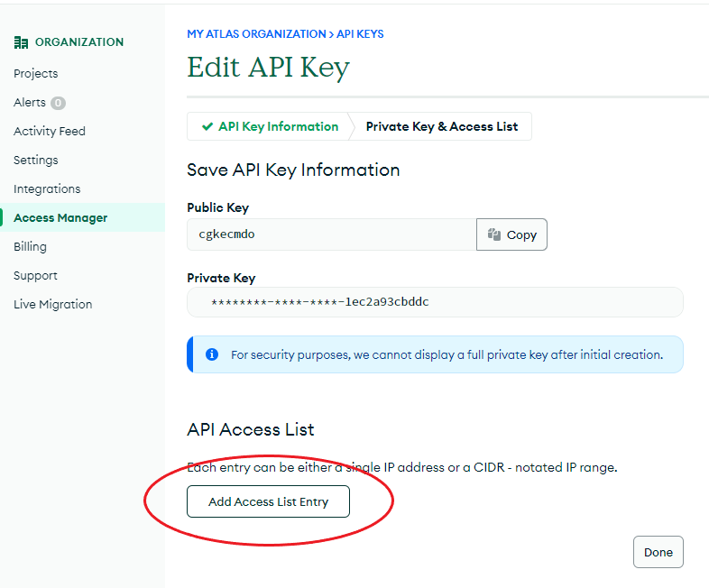The image size is (709, 588).
Task: Open Live Migration page
Action: pyautogui.click(x=53, y=305)
